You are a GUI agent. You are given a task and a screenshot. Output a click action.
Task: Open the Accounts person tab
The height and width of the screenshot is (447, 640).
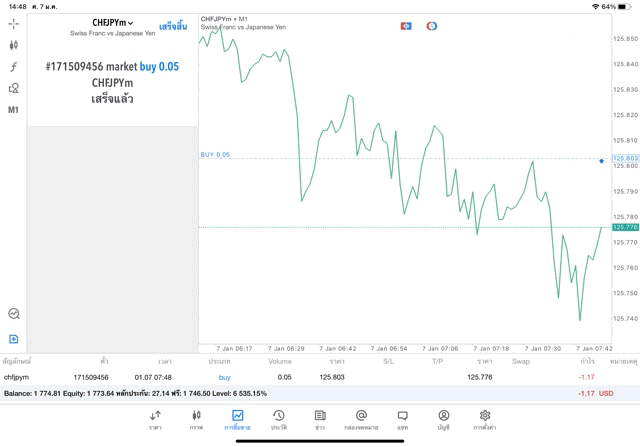[444, 420]
